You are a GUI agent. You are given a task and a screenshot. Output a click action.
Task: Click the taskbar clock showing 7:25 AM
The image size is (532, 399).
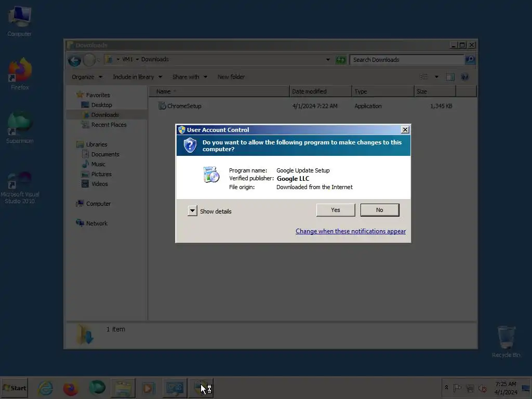pos(506,388)
